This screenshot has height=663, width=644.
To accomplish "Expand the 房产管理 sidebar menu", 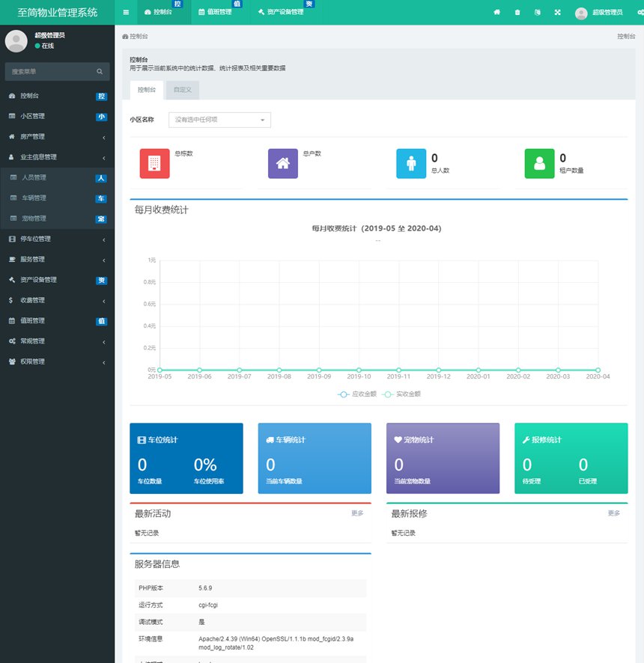I will 57,137.
